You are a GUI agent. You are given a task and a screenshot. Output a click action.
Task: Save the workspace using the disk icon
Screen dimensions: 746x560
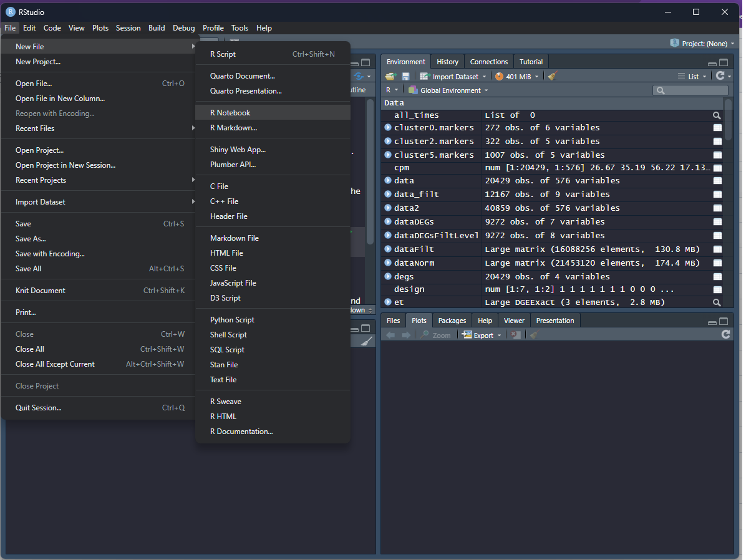[x=405, y=75]
